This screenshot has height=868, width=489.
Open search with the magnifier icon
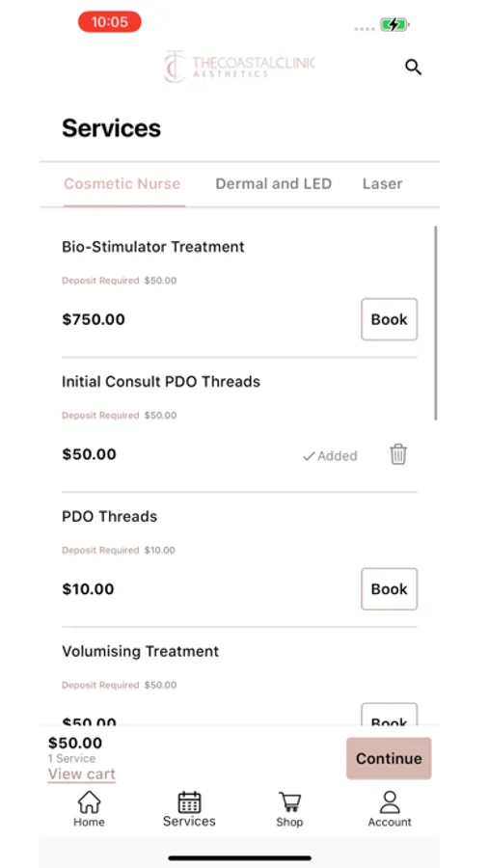tap(413, 68)
